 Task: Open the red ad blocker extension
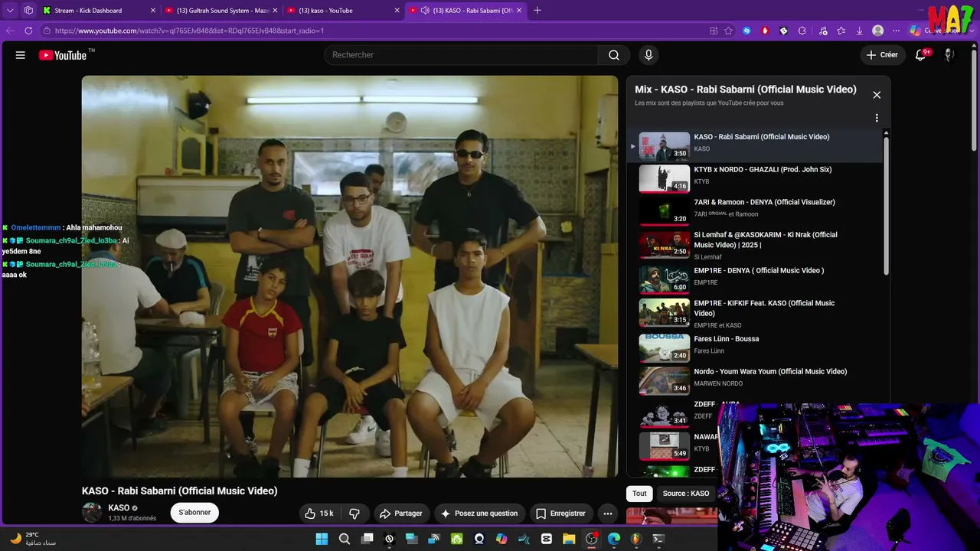click(x=765, y=31)
